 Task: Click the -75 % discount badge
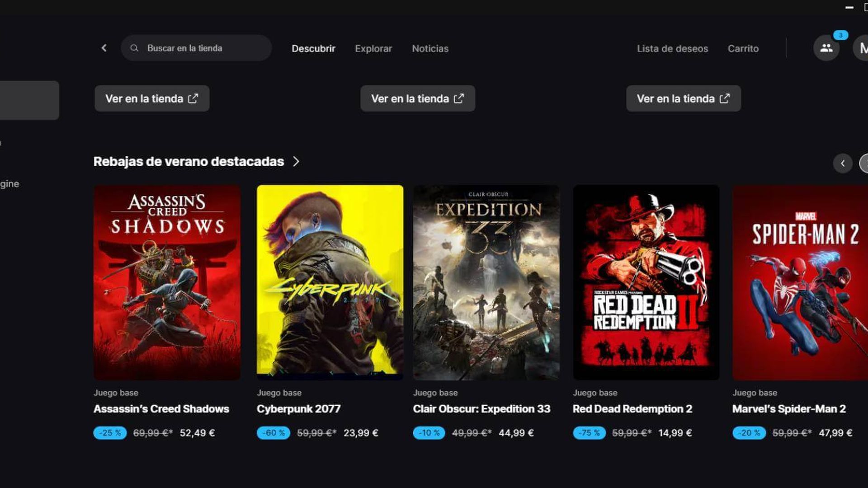589,433
